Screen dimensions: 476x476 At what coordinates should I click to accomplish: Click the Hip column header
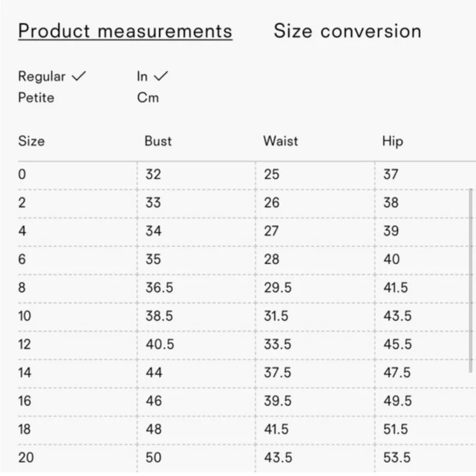click(x=392, y=141)
